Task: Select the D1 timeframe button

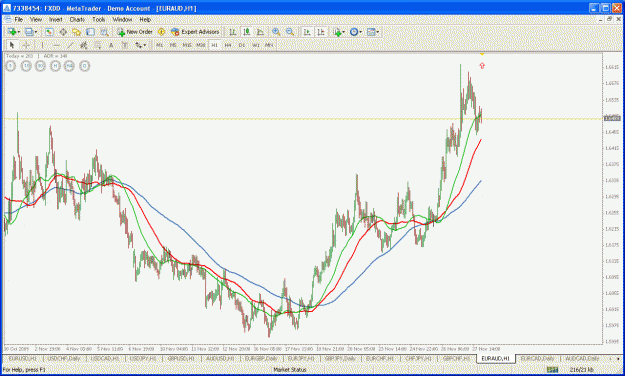Action: pyautogui.click(x=242, y=45)
